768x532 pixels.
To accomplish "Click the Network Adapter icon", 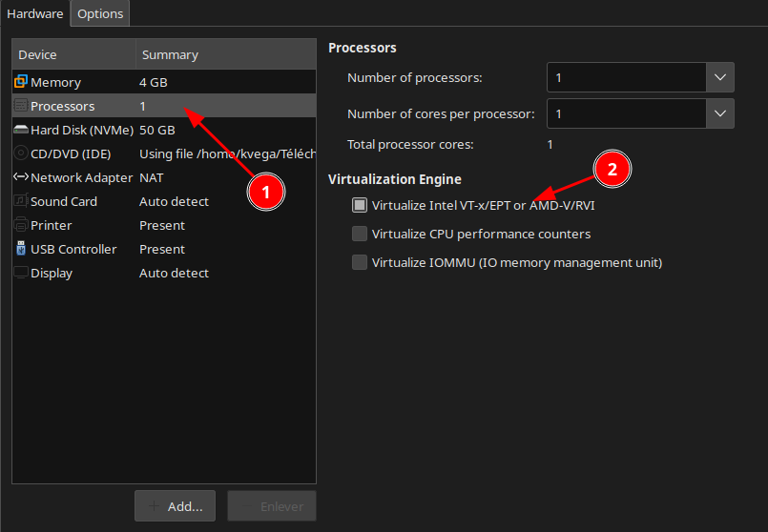I will 21,177.
